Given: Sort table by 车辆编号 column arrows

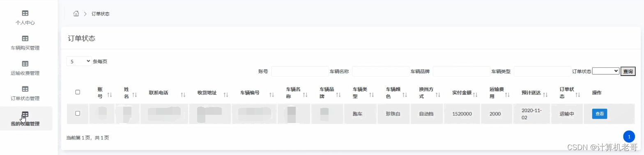Looking at the screenshot, I should tap(271, 95).
